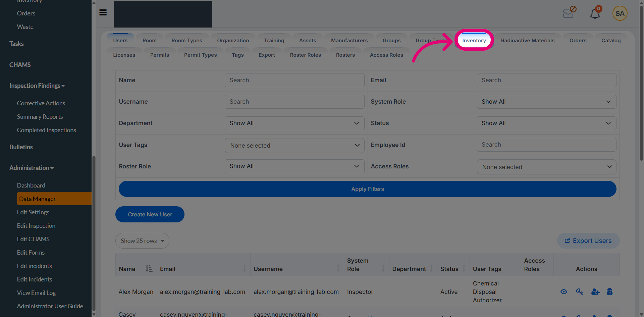Image resolution: width=644 pixels, height=317 pixels.
Task: Sort table by the Status column
Action: pyautogui.click(x=464, y=268)
